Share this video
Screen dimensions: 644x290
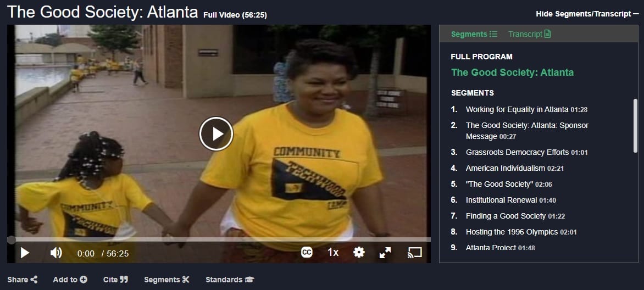point(22,280)
